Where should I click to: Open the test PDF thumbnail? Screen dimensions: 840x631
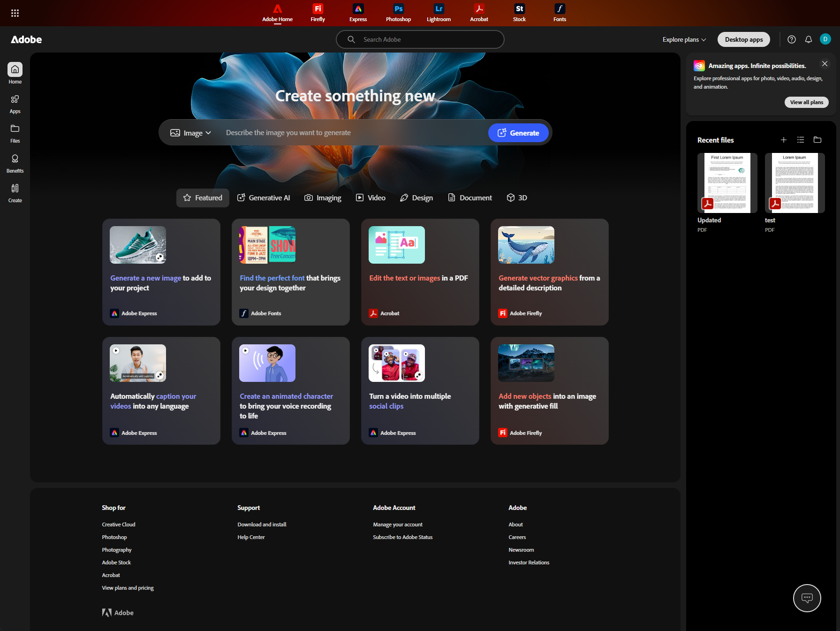coord(795,183)
